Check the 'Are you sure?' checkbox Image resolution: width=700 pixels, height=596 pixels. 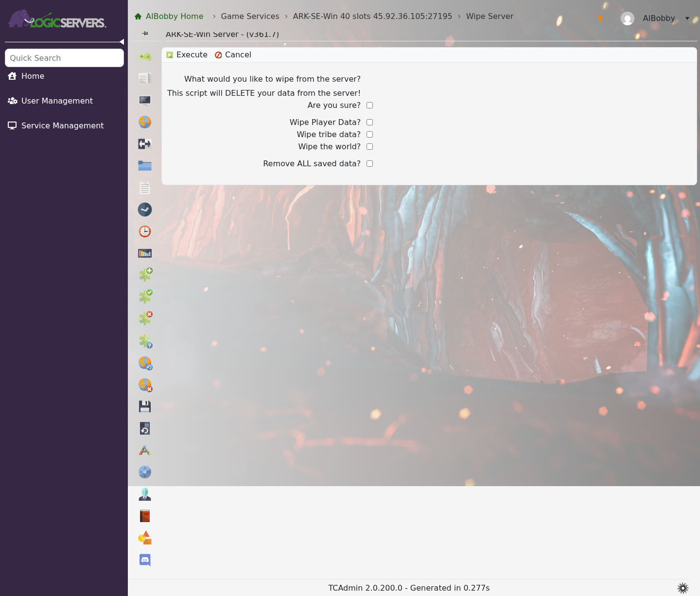point(369,105)
